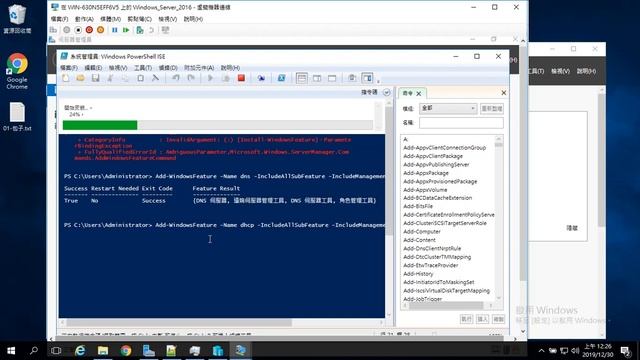Click refresh button beside Modules dropdown
This screenshot has width=640, height=360.
(x=492, y=108)
